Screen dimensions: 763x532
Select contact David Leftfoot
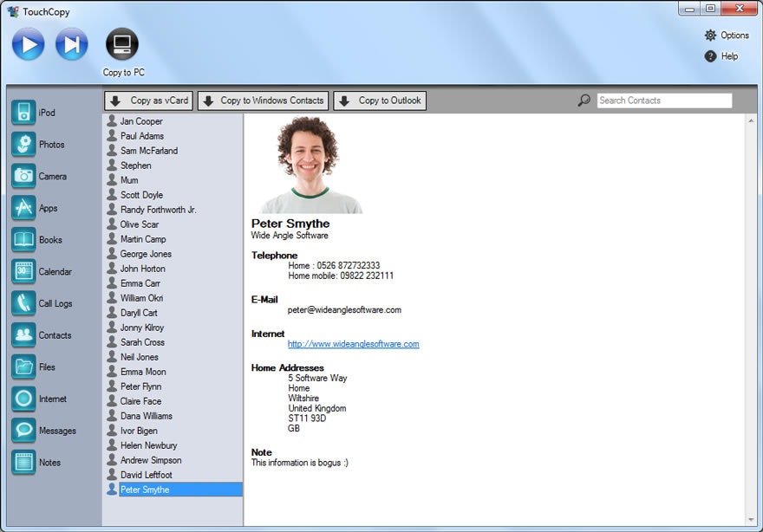[x=146, y=475]
